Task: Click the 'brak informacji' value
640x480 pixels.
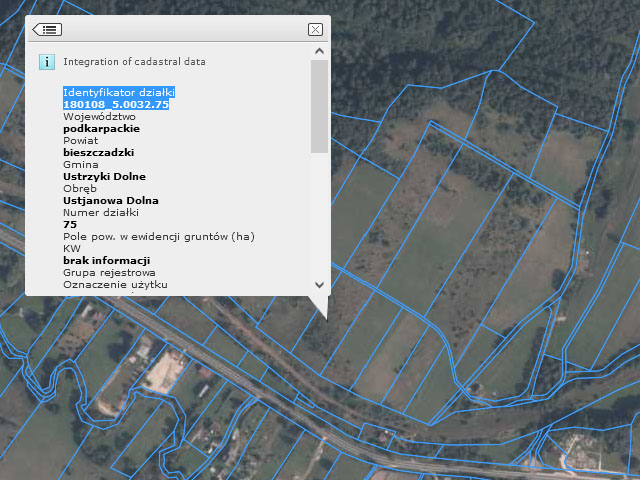Action: coord(107,260)
